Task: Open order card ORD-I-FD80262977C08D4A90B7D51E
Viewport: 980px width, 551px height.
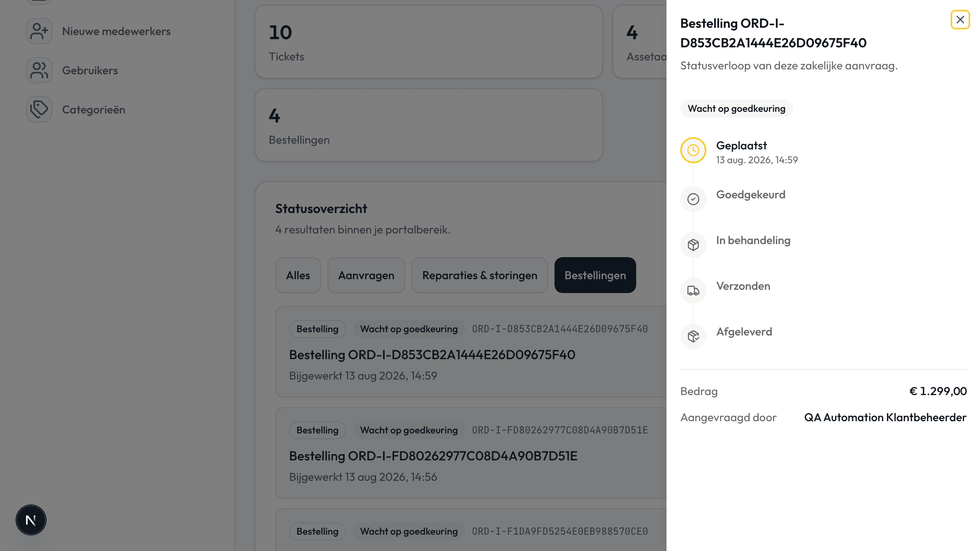Action: click(471, 453)
